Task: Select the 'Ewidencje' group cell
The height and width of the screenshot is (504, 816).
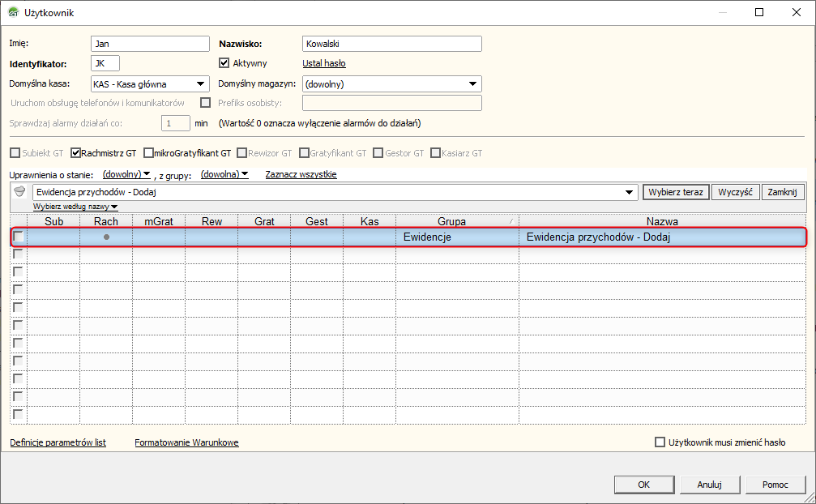Action: click(457, 237)
